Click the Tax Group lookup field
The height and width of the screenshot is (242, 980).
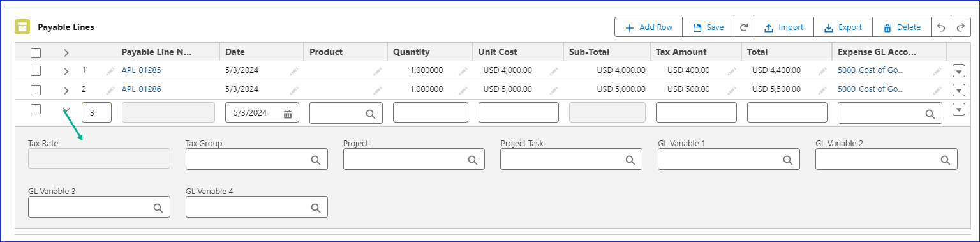256,159
